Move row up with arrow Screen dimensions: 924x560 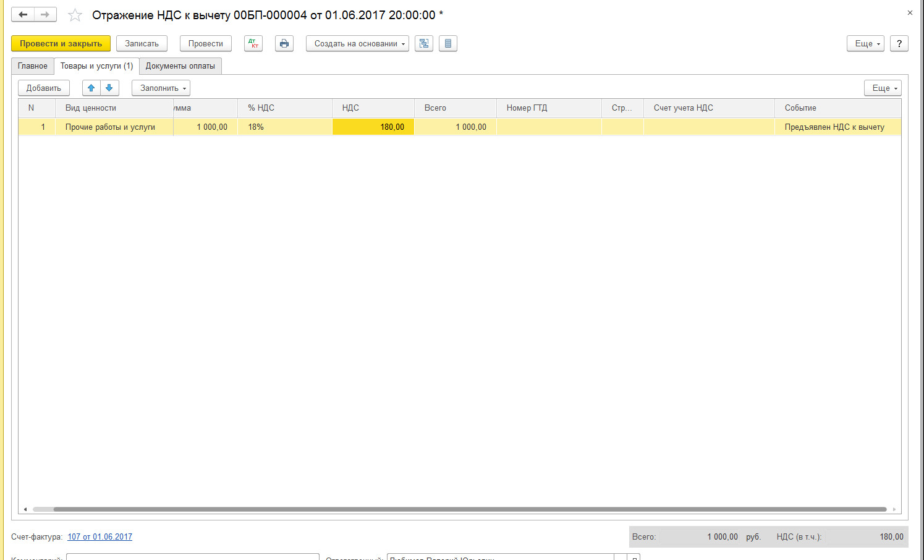pyautogui.click(x=91, y=88)
